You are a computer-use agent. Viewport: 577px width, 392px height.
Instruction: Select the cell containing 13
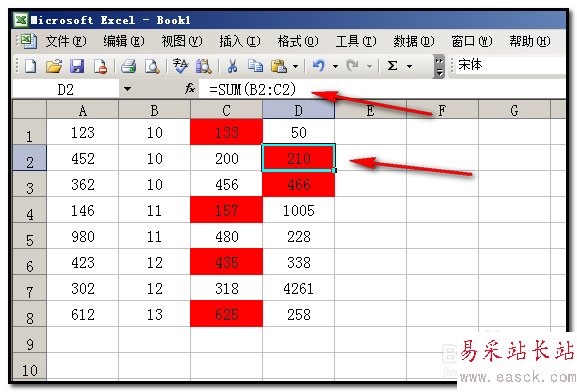click(155, 314)
